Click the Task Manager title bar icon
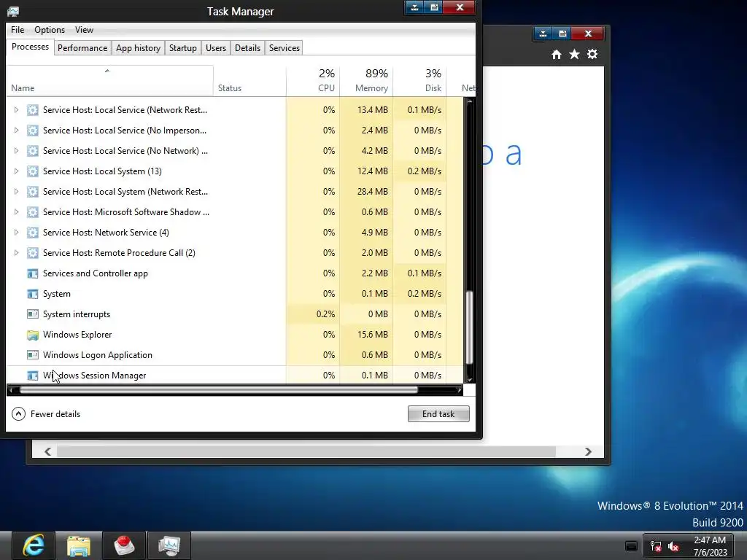747x560 pixels. 13,12
